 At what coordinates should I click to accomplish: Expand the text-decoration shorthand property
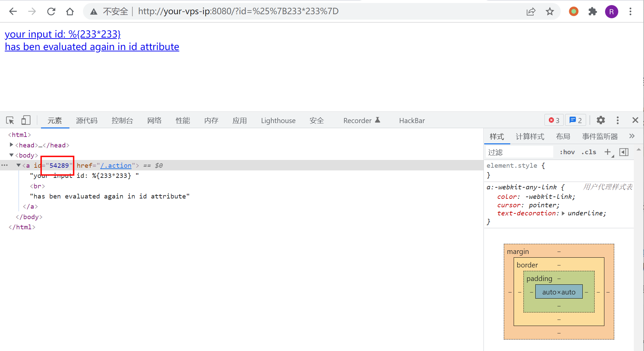[x=563, y=213]
